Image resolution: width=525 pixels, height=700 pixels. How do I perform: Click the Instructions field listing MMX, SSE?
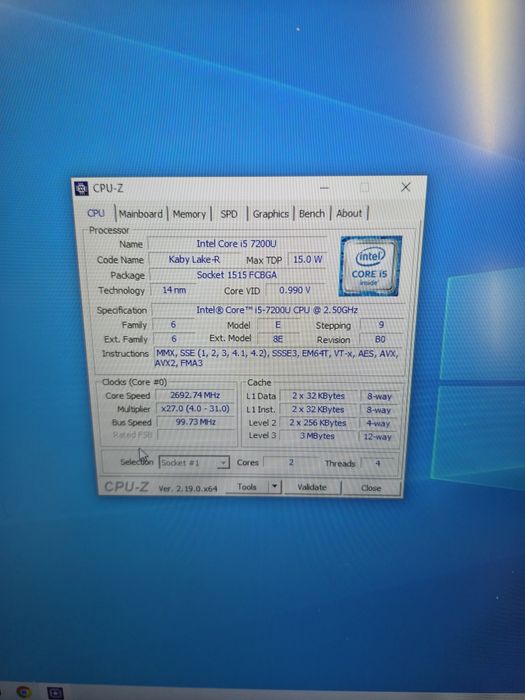pyautogui.click(x=278, y=358)
